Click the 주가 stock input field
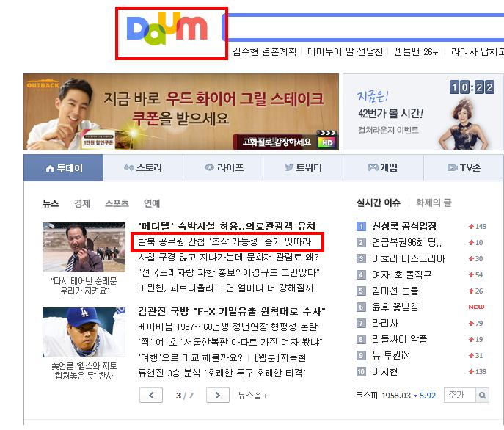The width and height of the screenshot is (504, 430). (460, 396)
